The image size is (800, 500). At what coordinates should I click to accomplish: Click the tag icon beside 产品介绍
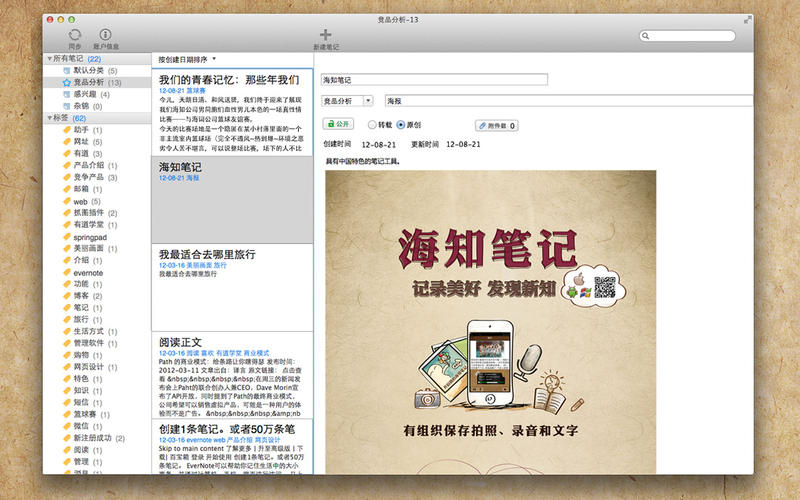coord(66,165)
